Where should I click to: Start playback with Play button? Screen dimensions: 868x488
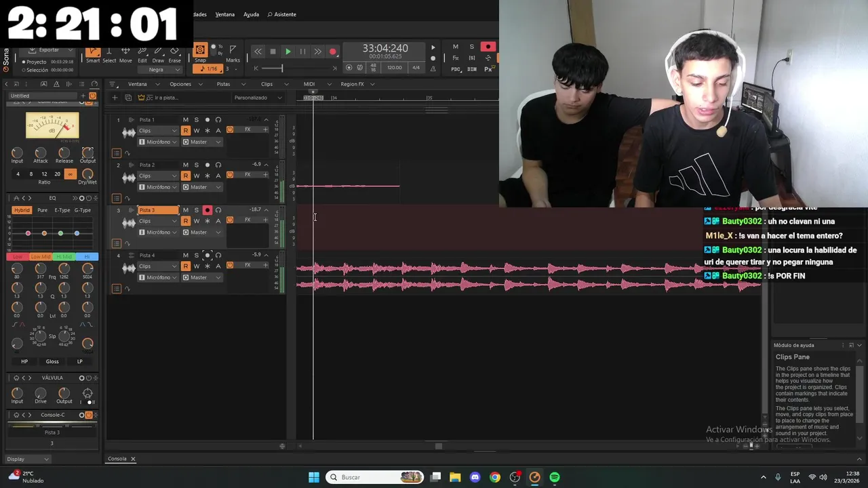coord(288,52)
